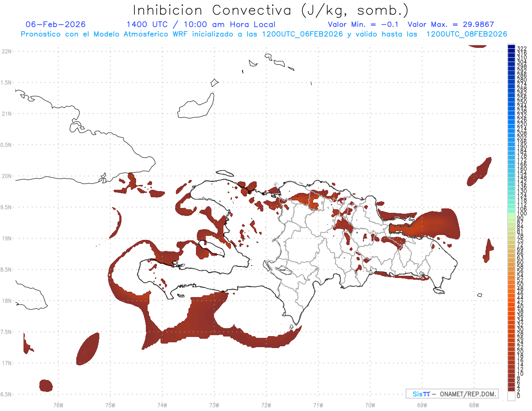The image size is (532, 411).
Task: Click the '73W' longitude label
Action: [x=214, y=404]
